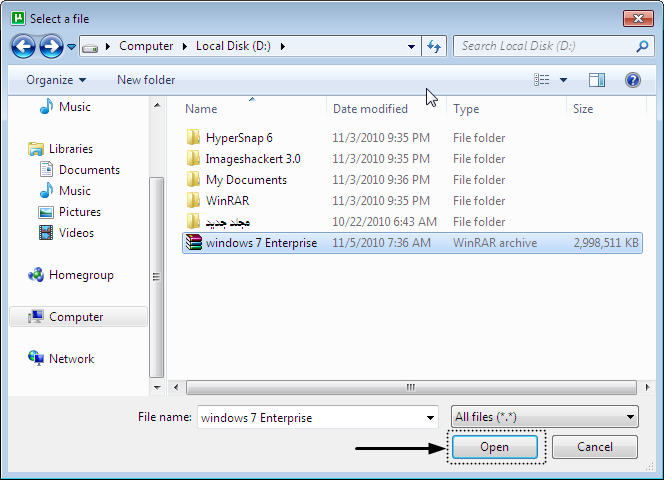Select Computer in navigation pane
664x480 pixels.
(78, 316)
